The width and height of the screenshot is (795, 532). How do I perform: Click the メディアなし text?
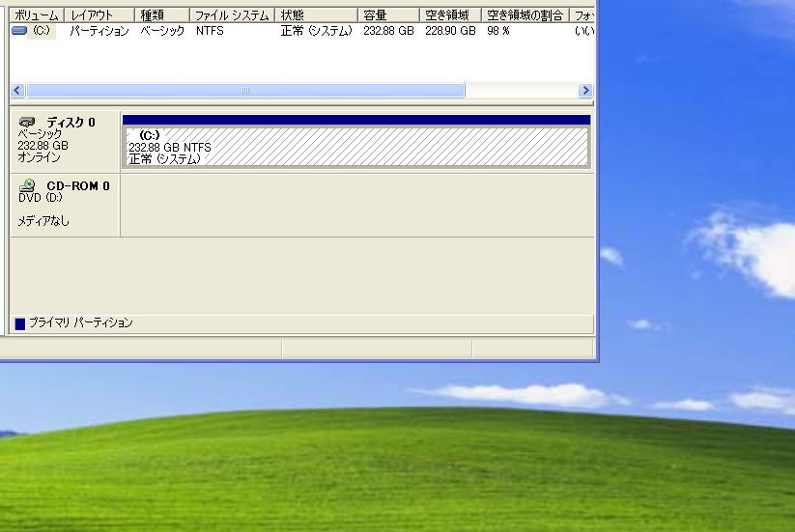click(x=43, y=221)
